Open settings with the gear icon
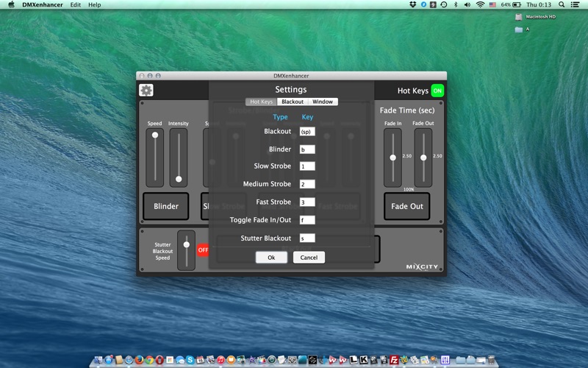 pyautogui.click(x=146, y=90)
